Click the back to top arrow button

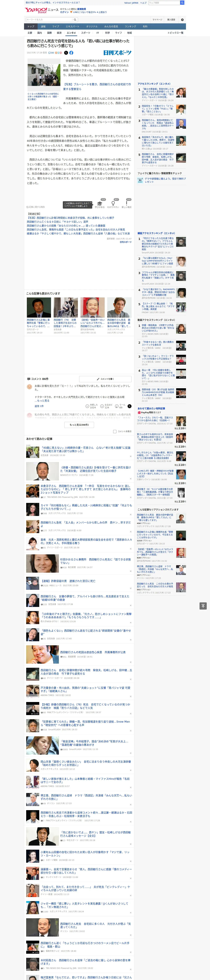click(203, 606)
